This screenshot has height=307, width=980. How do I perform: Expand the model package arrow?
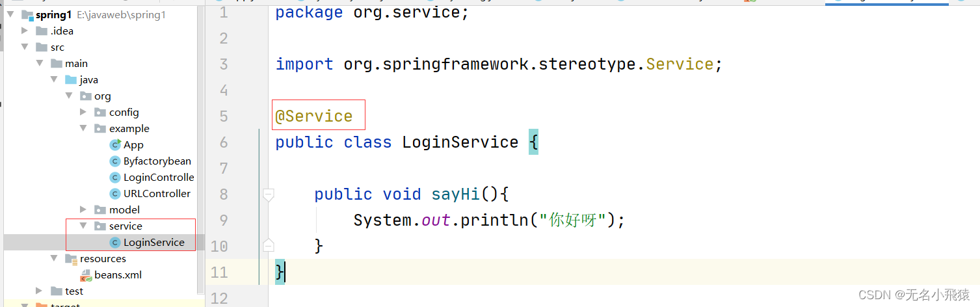point(83,209)
